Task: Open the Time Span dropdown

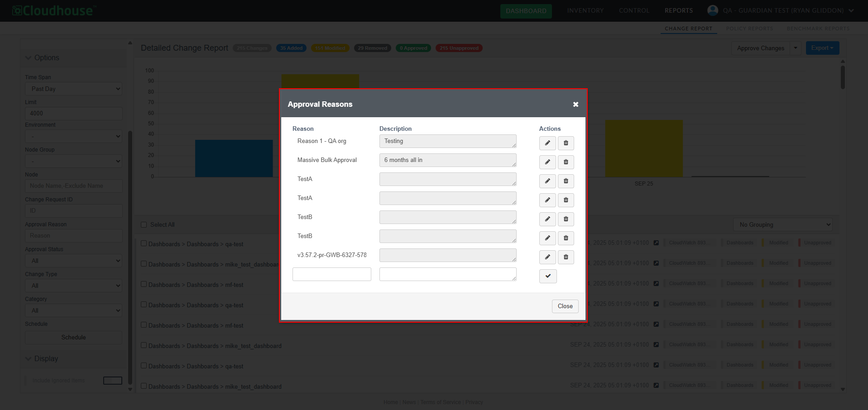Action: tap(73, 89)
